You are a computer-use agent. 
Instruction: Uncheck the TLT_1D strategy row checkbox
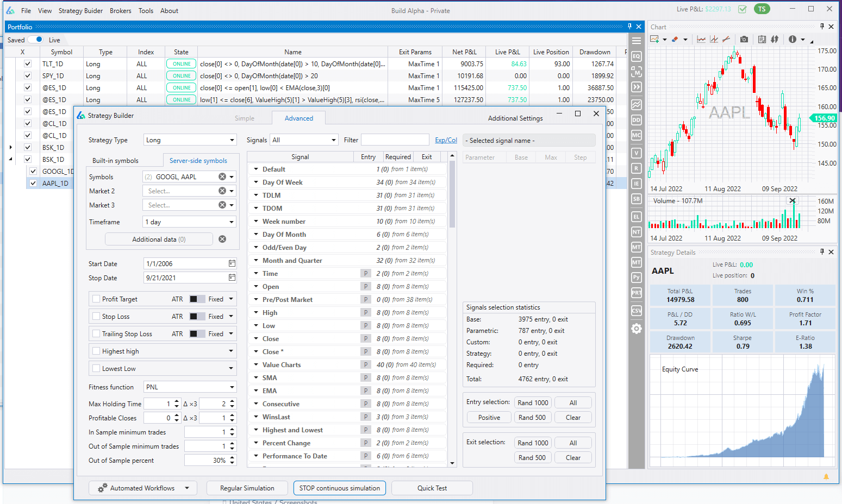pyautogui.click(x=28, y=64)
